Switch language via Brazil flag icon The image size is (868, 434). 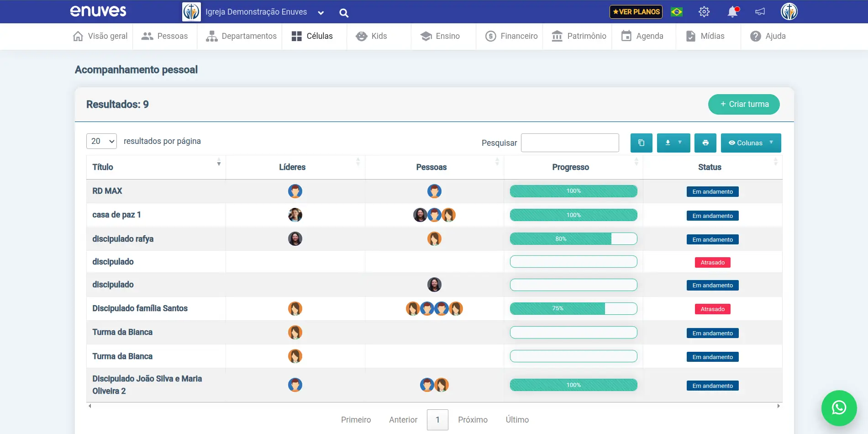point(677,12)
